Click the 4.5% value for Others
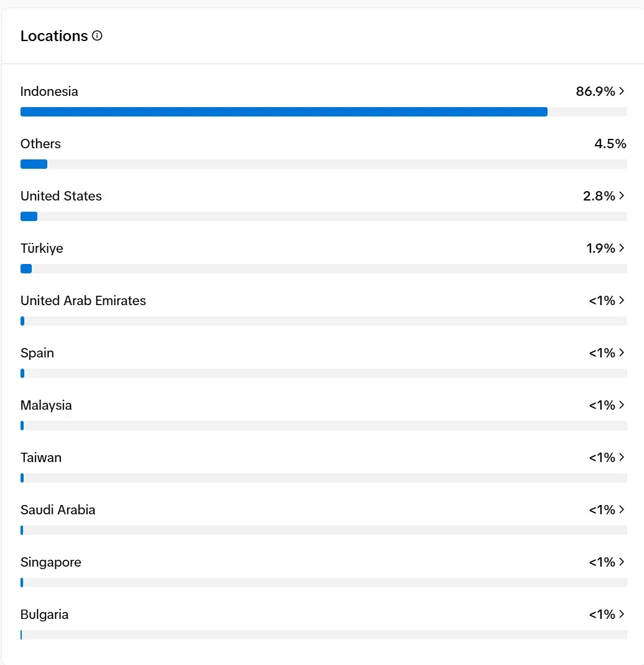Viewport: 644px width, 665px height. tap(610, 144)
